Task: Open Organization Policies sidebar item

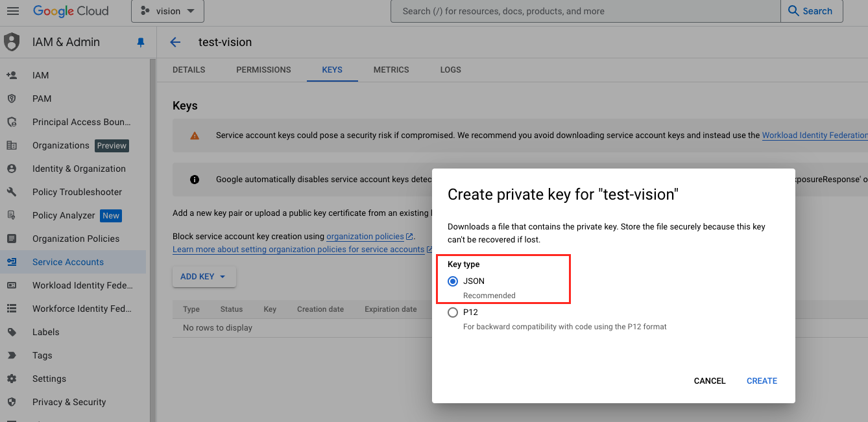Action: click(x=73, y=239)
